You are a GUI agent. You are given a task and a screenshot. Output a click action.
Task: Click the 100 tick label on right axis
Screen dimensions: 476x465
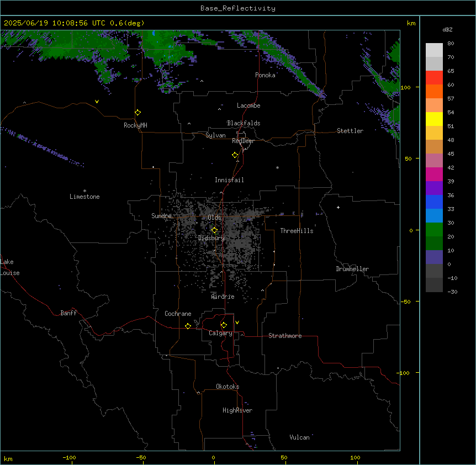click(405, 87)
